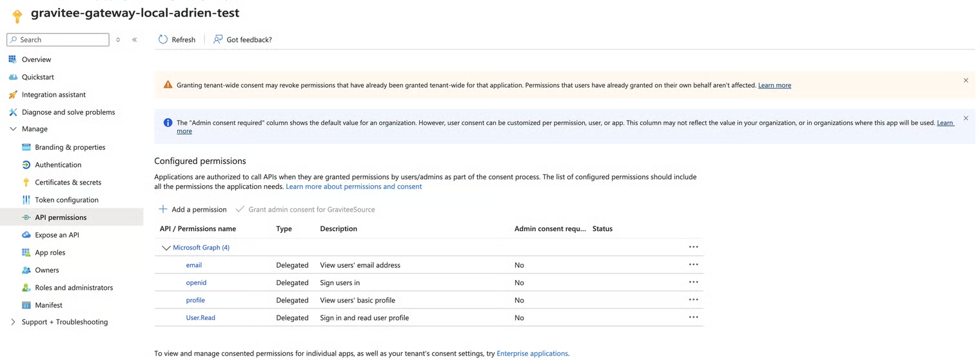The height and width of the screenshot is (360, 980).
Task: Click the Integration assistant rocket icon
Action: pyautogui.click(x=13, y=95)
